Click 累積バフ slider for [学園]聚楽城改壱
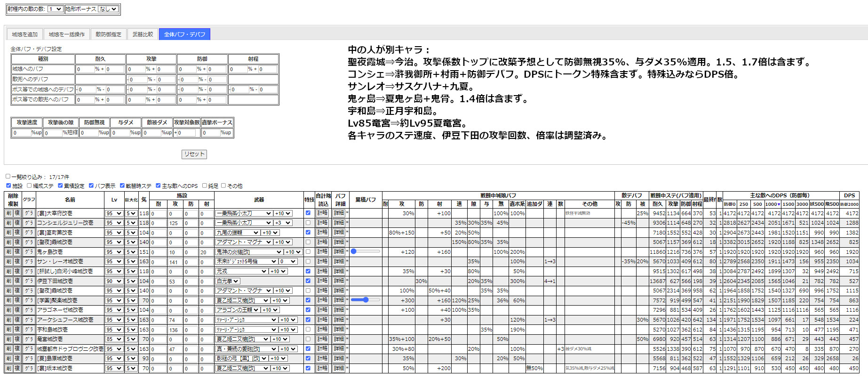 point(366,300)
